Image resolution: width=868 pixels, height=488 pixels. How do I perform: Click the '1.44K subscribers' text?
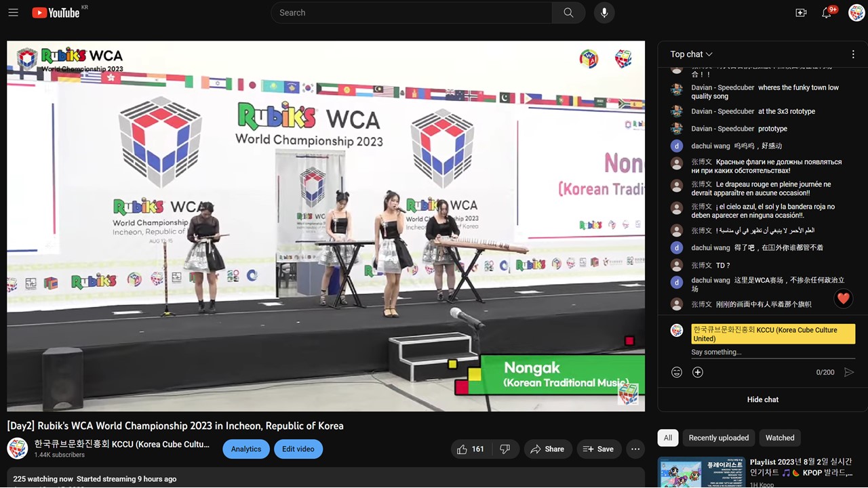pos(60,455)
